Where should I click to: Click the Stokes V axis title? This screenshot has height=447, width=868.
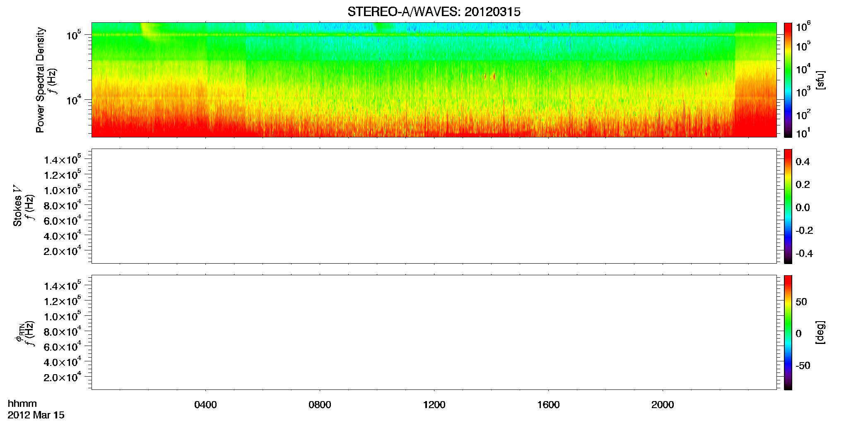coord(17,206)
